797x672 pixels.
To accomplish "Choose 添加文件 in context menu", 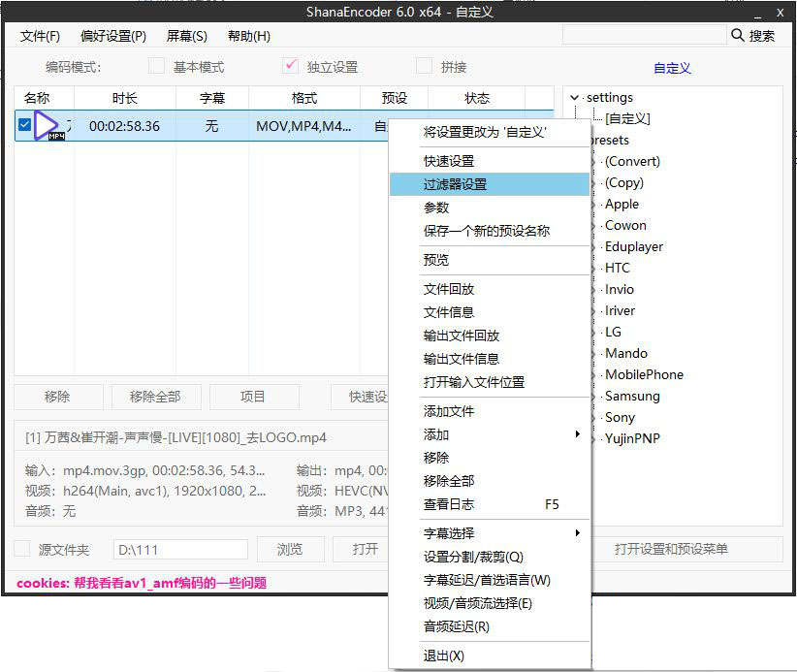I will point(490,411).
